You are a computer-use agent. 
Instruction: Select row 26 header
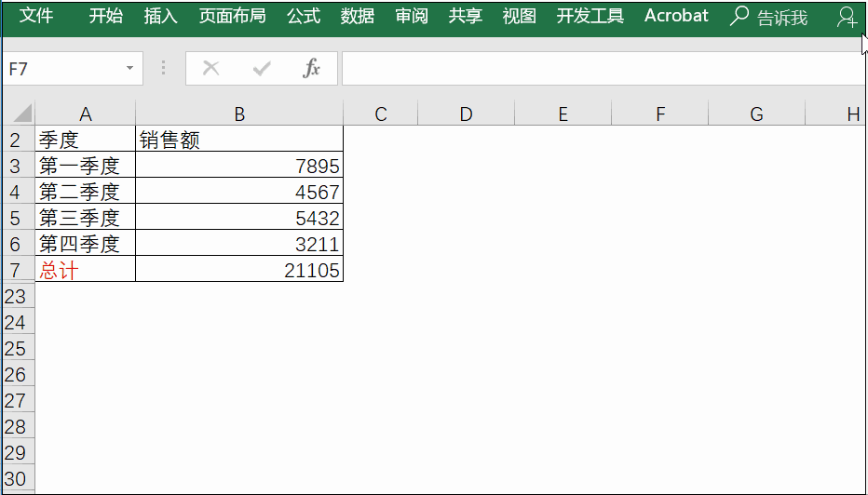19,374
